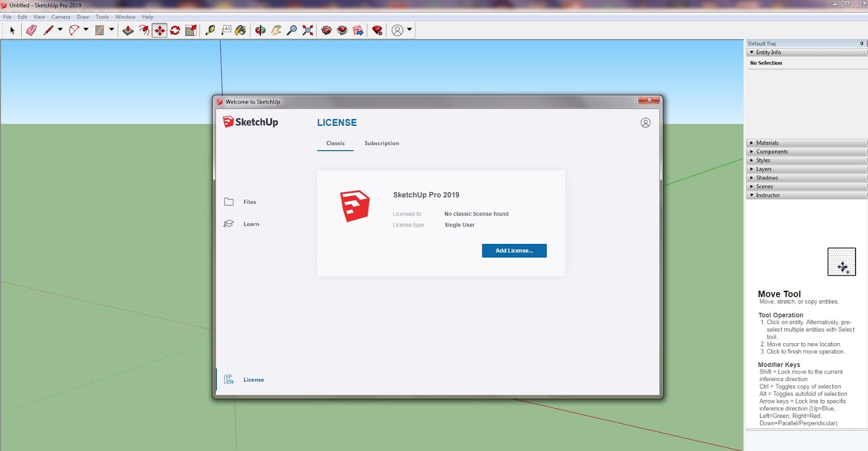Open the Tools menu

click(x=103, y=17)
